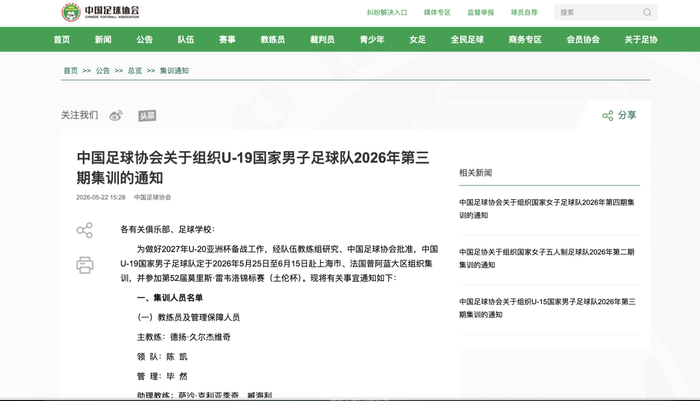The width and height of the screenshot is (700, 401).
Task: Open related news on U-15国家男子足球队 集训
Action: click(x=547, y=308)
